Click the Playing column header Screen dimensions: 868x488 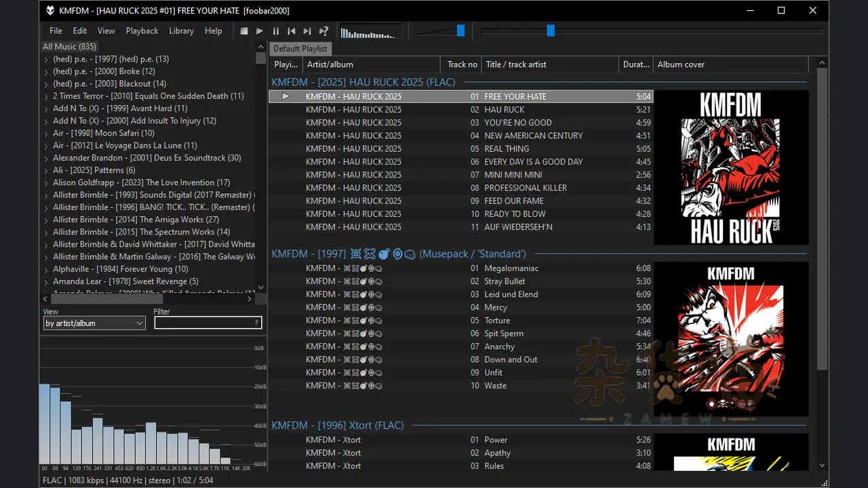click(285, 64)
